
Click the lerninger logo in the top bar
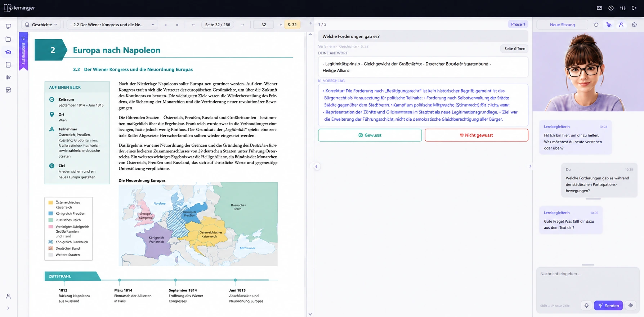pyautogui.click(x=19, y=8)
